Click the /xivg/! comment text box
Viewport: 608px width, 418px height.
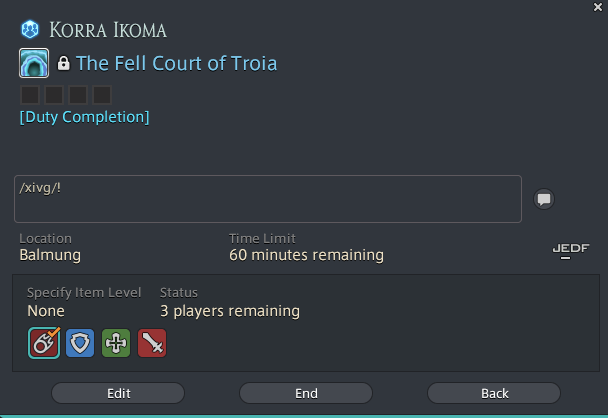tap(268, 199)
